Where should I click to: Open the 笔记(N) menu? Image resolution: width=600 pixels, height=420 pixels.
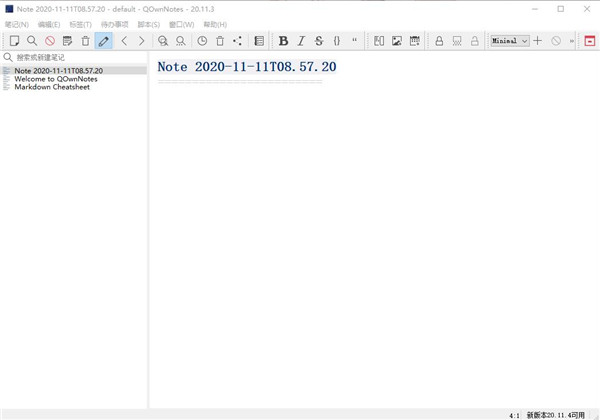pos(17,24)
